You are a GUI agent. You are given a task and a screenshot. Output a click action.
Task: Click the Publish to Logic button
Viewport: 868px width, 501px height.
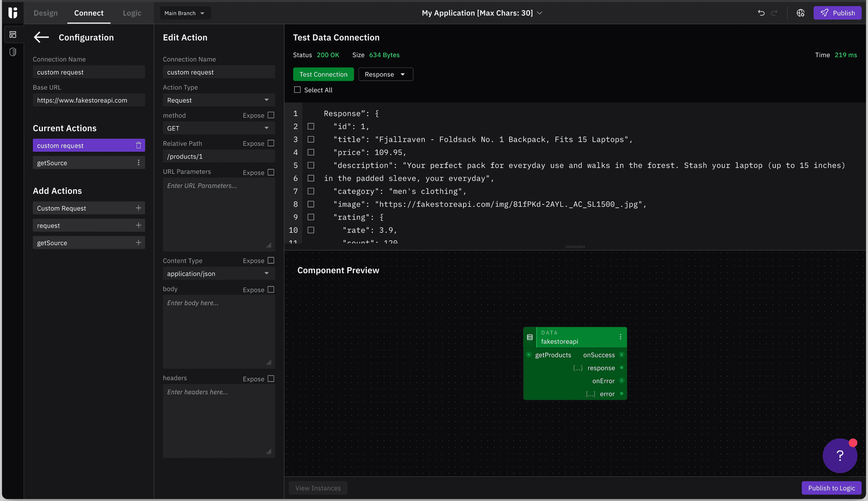(x=831, y=488)
